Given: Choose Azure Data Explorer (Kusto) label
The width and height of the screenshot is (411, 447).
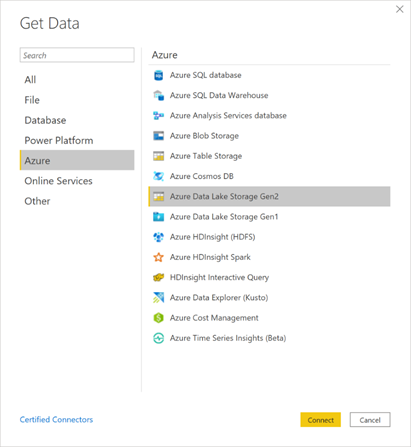Looking at the screenshot, I should point(219,298).
